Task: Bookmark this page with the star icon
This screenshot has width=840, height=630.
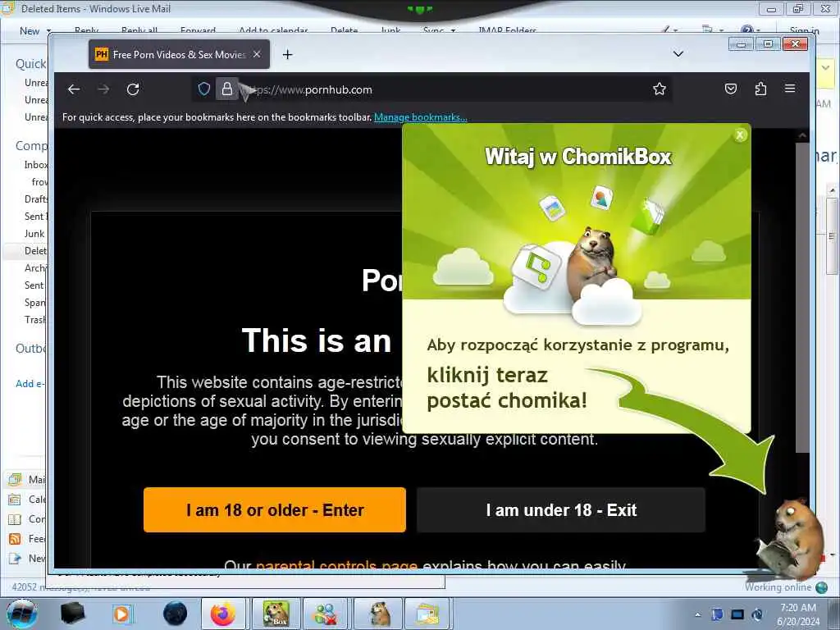Action: (x=660, y=89)
